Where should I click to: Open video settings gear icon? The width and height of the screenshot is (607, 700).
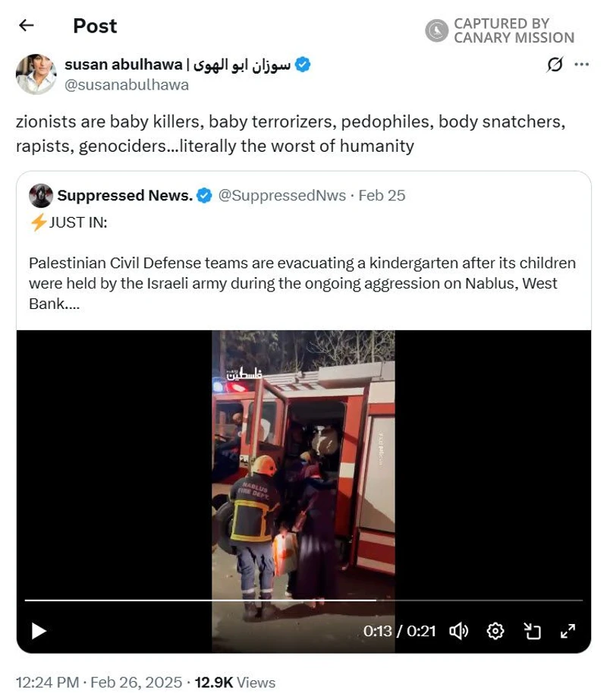(x=495, y=631)
